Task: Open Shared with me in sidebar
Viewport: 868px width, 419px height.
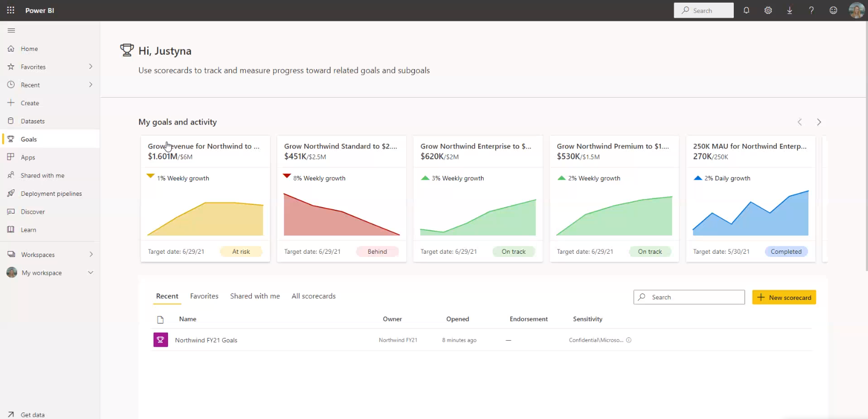Action: point(50,175)
